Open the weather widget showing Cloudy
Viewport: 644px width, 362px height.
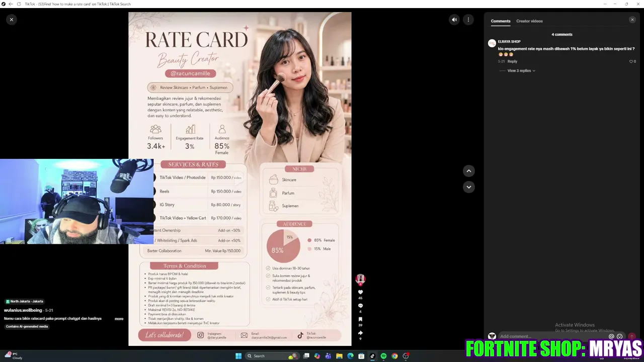point(14,356)
